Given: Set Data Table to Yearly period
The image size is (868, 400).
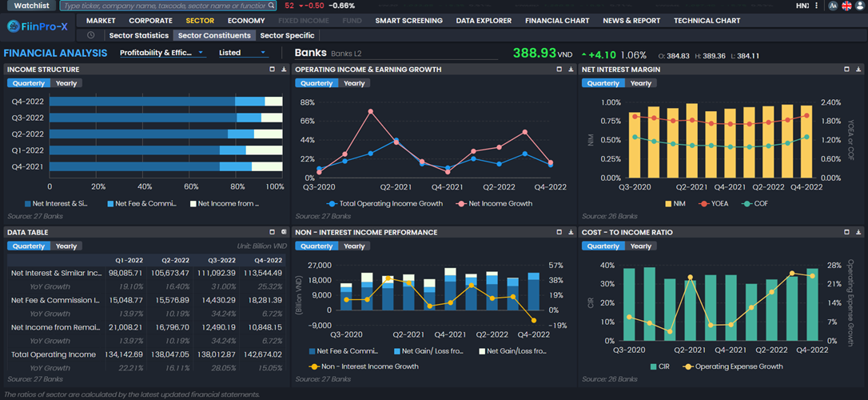Looking at the screenshot, I should tap(66, 246).
